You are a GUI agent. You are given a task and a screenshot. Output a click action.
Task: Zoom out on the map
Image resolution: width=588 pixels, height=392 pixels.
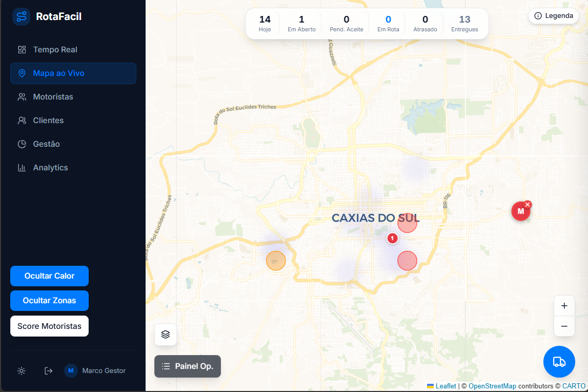[x=564, y=326]
